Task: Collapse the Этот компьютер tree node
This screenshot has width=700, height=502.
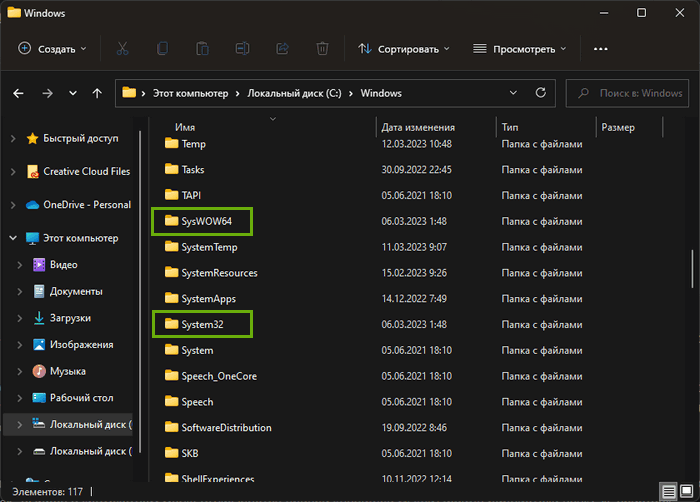Action: pyautogui.click(x=12, y=238)
